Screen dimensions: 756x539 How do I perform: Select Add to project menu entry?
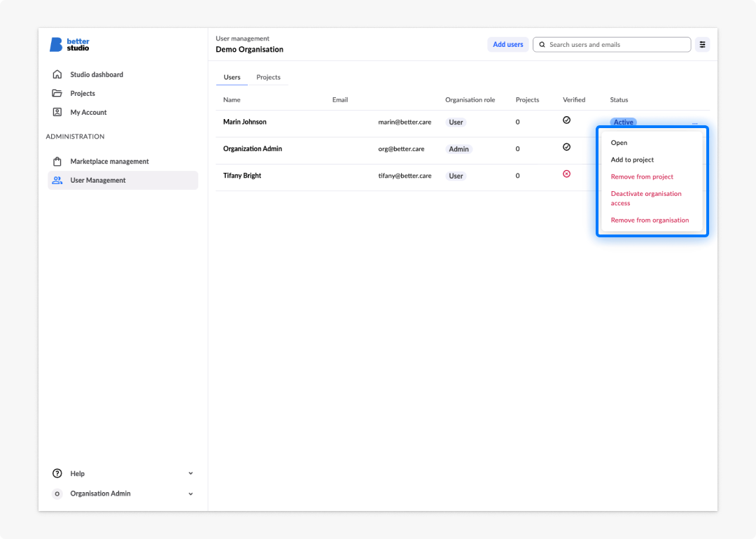[x=632, y=160]
